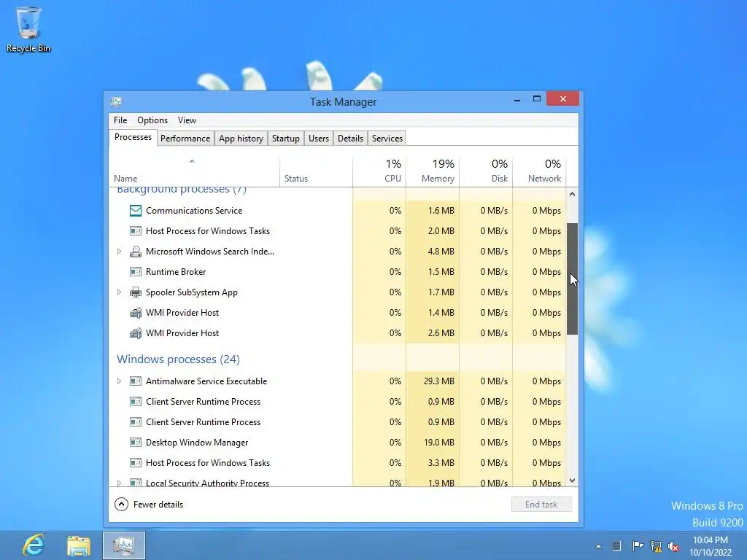This screenshot has height=560, width=747.
Task: Click the Fewer details collapse arrow icon
Action: [122, 505]
